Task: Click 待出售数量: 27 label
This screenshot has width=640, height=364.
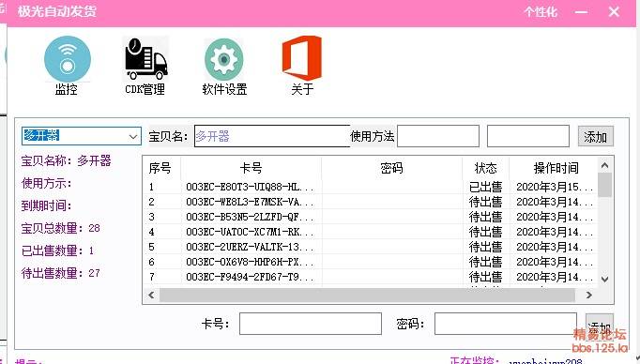Action: click(60, 273)
